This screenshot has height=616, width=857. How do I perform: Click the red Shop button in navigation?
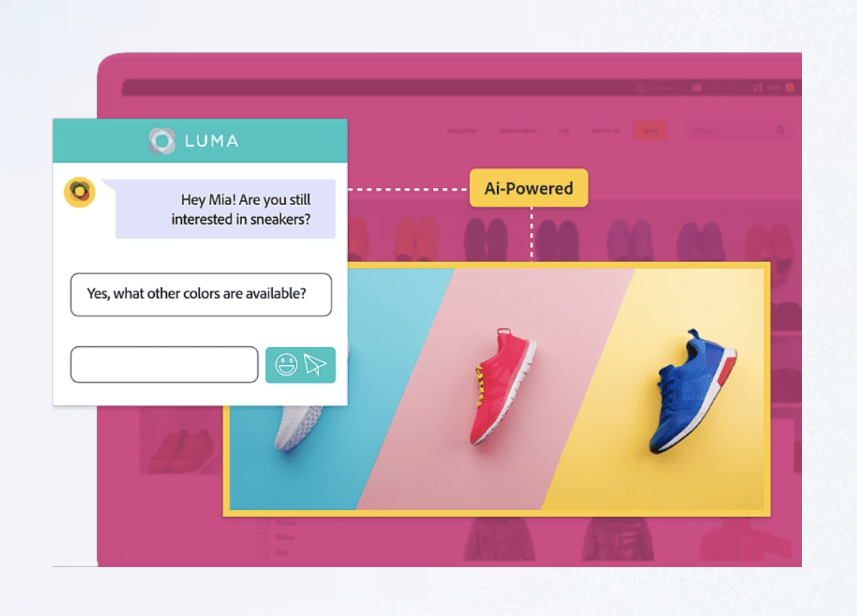[650, 131]
